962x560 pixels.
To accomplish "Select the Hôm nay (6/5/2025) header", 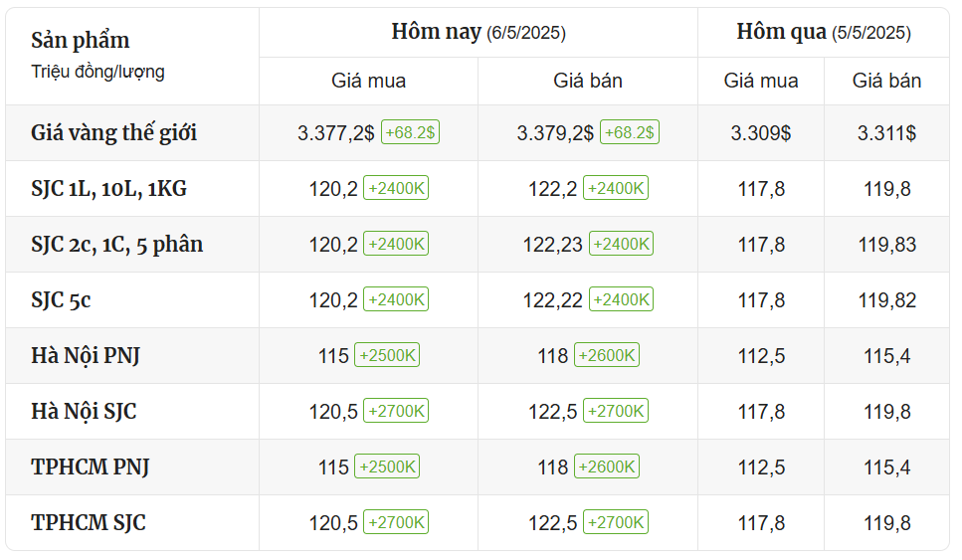I will (479, 32).
